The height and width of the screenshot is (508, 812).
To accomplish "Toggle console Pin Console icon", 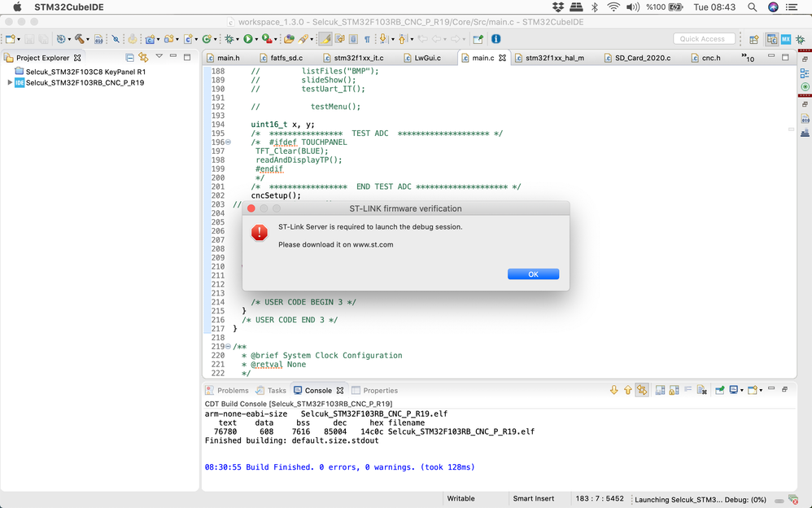I will (x=720, y=390).
